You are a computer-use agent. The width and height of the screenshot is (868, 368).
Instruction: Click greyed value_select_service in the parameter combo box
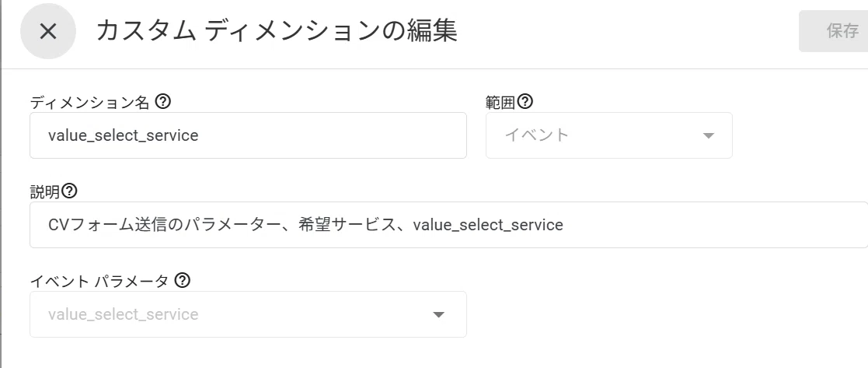click(x=123, y=314)
